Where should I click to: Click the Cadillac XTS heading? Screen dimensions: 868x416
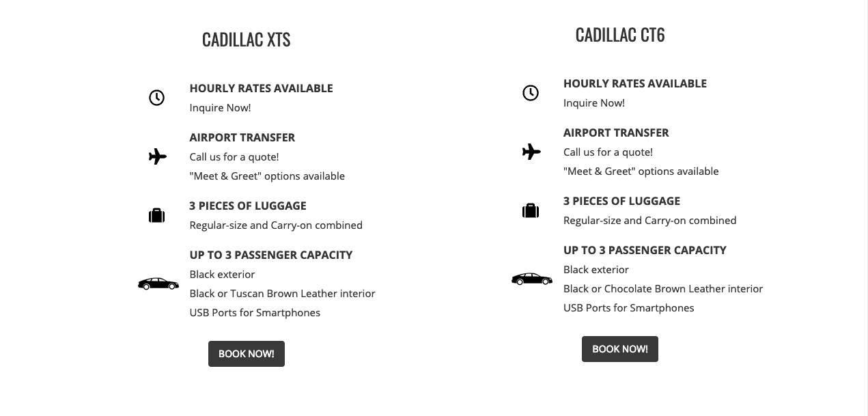point(246,40)
